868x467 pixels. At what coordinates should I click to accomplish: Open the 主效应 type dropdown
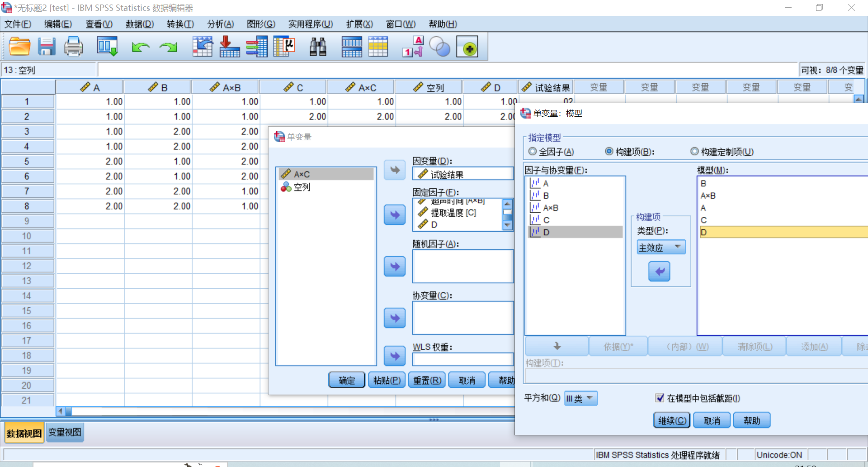tap(661, 247)
